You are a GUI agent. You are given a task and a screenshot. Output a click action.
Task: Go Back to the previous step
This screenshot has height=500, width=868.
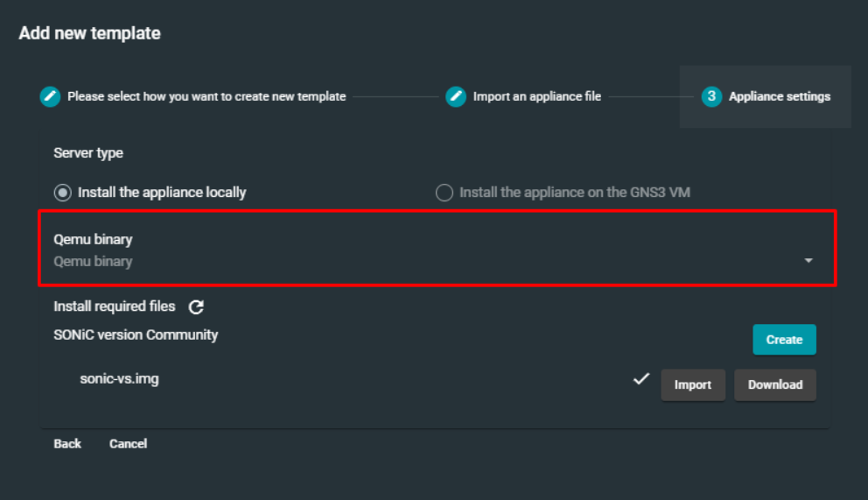tap(67, 444)
